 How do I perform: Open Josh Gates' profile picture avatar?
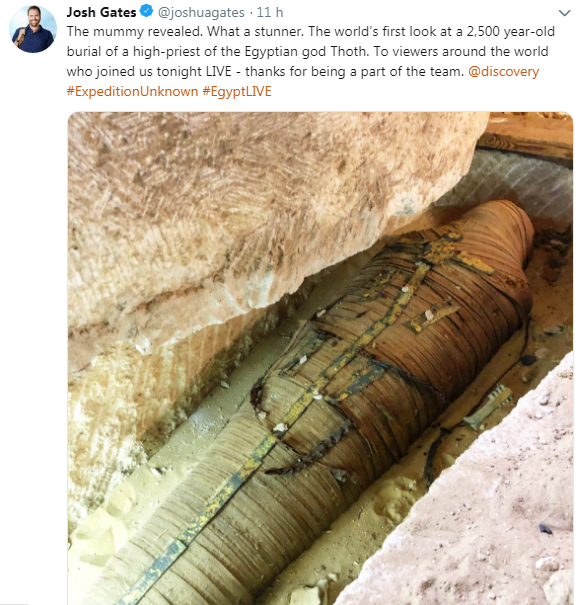tap(33, 29)
